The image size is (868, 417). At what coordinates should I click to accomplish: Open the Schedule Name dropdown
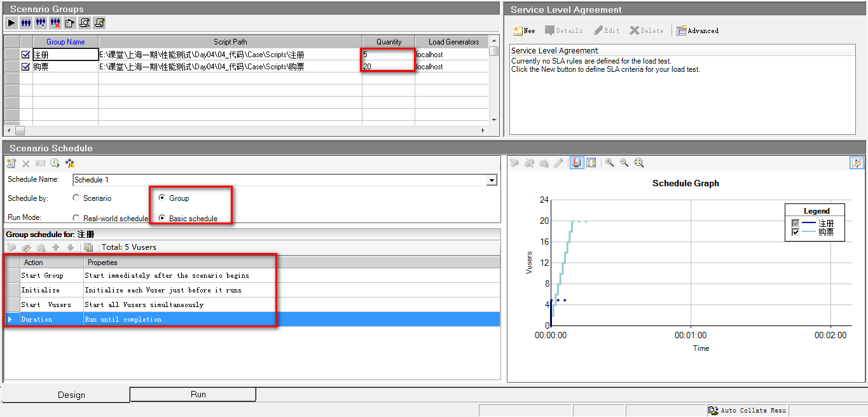click(491, 181)
